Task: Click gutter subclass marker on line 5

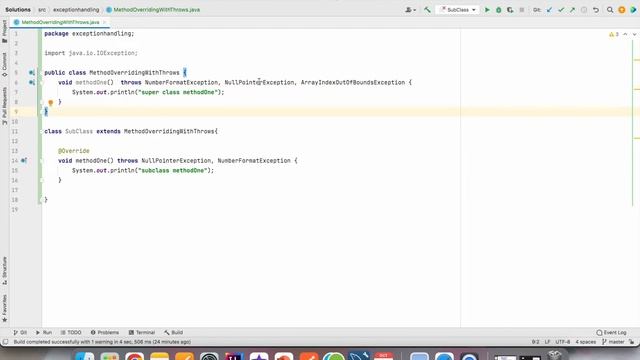Action: tap(32, 73)
